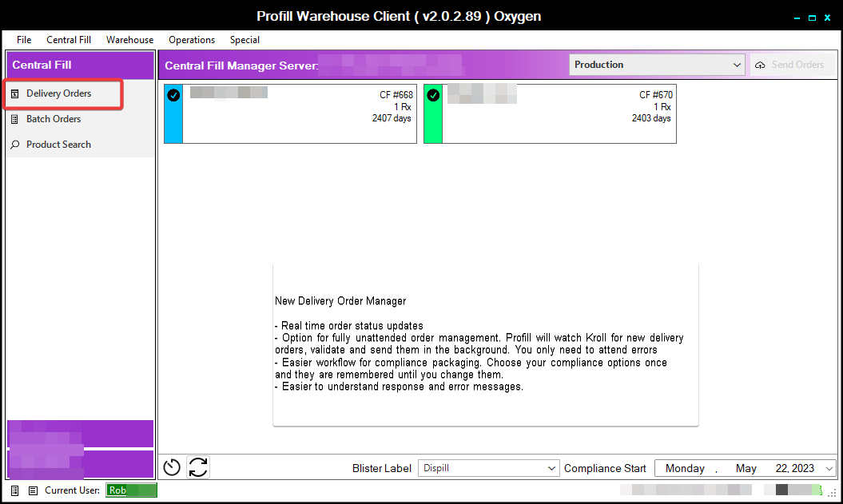Close the Profill Warehouse Client window
This screenshot has height=504, width=843.
click(x=827, y=18)
